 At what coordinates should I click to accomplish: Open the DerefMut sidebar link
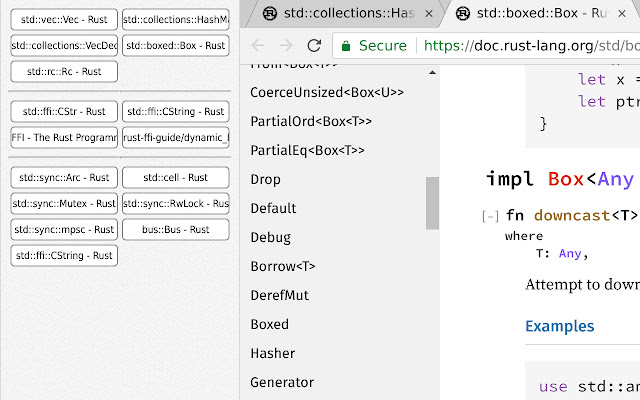(280, 295)
